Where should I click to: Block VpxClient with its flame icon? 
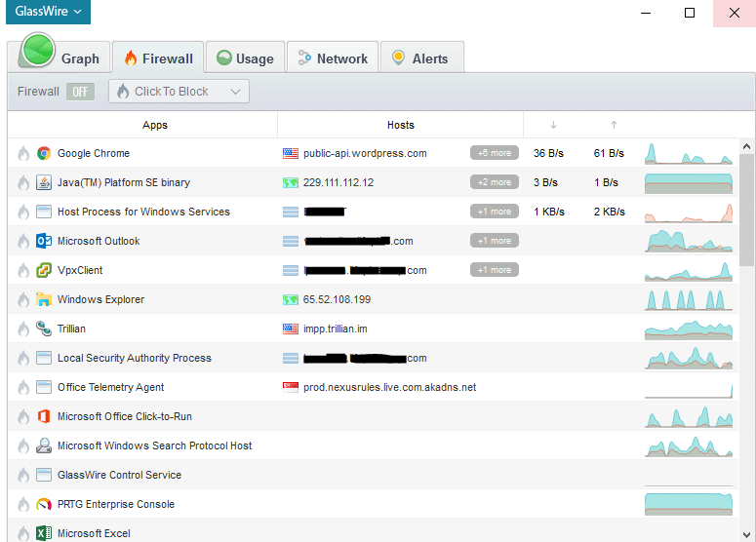[x=23, y=270]
